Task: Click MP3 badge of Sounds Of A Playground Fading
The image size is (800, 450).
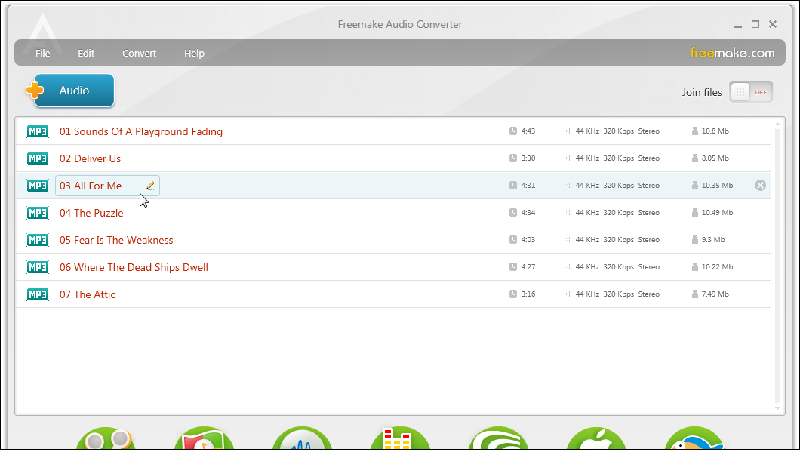Action: 37,131
